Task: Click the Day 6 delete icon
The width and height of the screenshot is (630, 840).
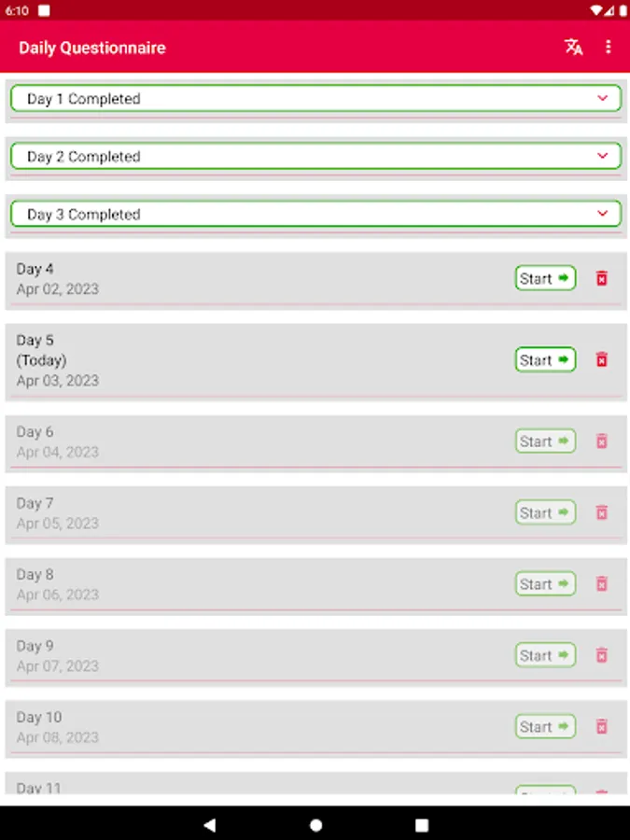Action: [602, 441]
